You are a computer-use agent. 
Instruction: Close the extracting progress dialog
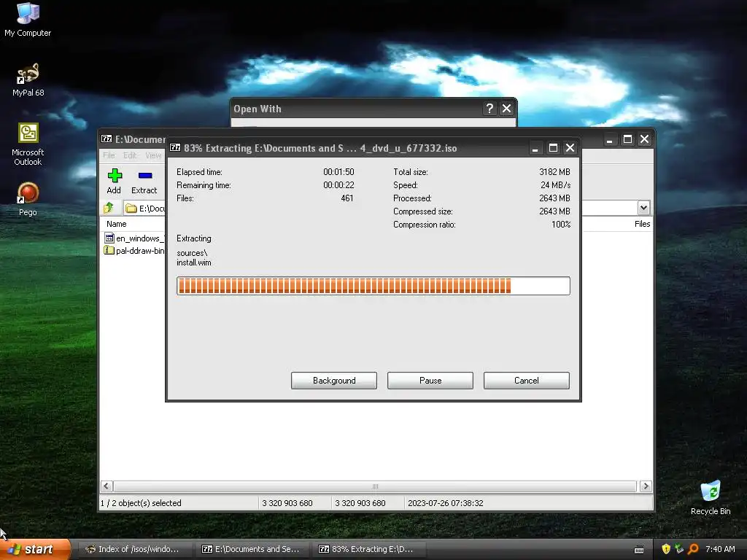coord(570,148)
